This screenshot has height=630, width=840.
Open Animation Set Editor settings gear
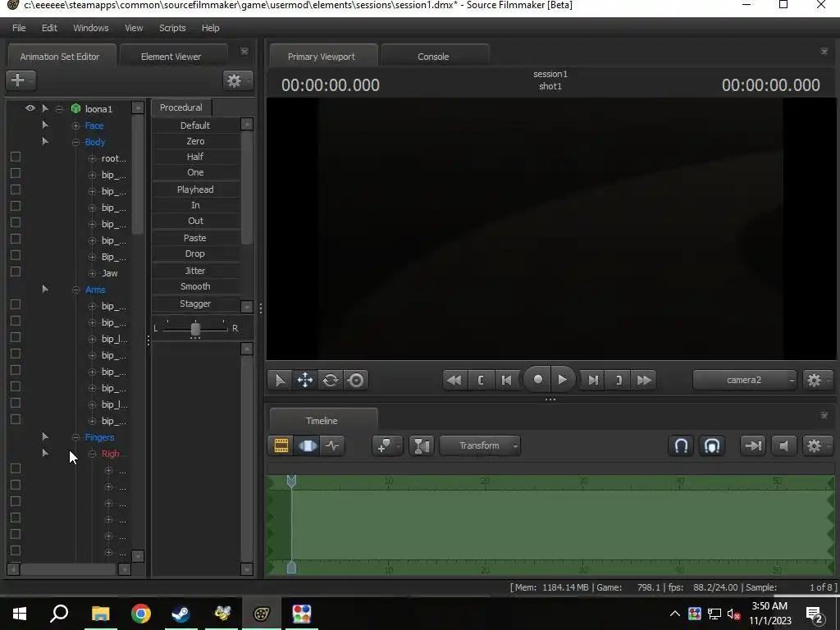click(x=237, y=80)
